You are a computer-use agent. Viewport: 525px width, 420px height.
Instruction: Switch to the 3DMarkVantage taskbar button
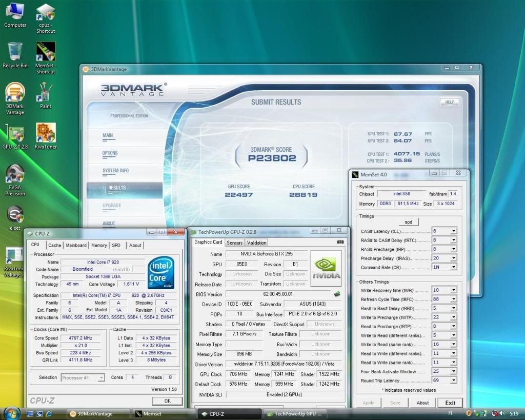point(98,414)
